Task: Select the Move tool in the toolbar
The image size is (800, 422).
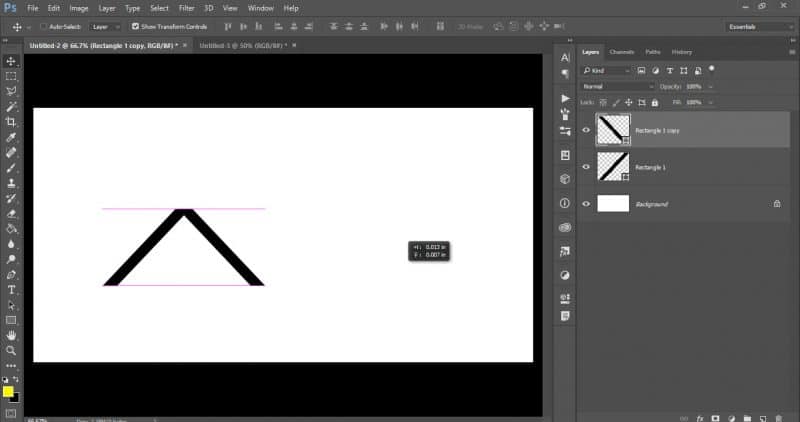Action: click(11, 61)
